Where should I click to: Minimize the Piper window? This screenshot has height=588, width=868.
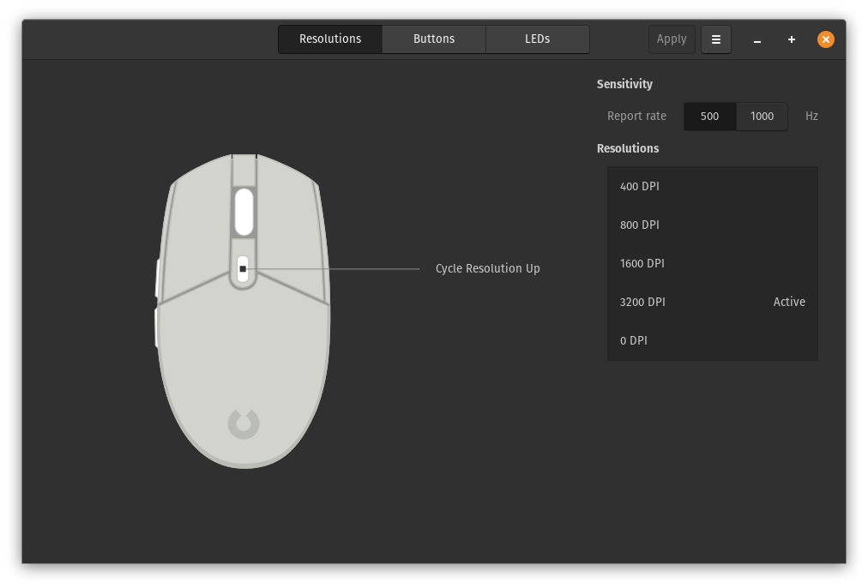coord(756,39)
